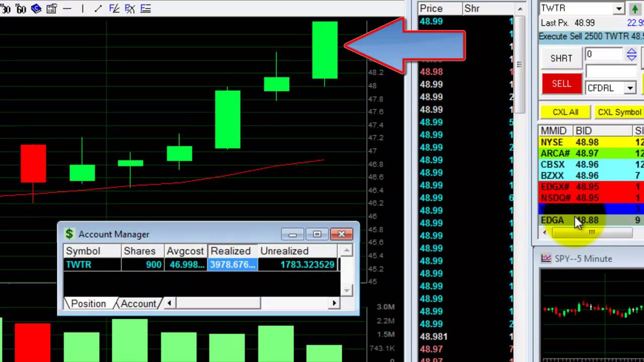Open chart properties icon
Image resolution: width=644 pixels, height=362 pixels.
tap(51, 9)
